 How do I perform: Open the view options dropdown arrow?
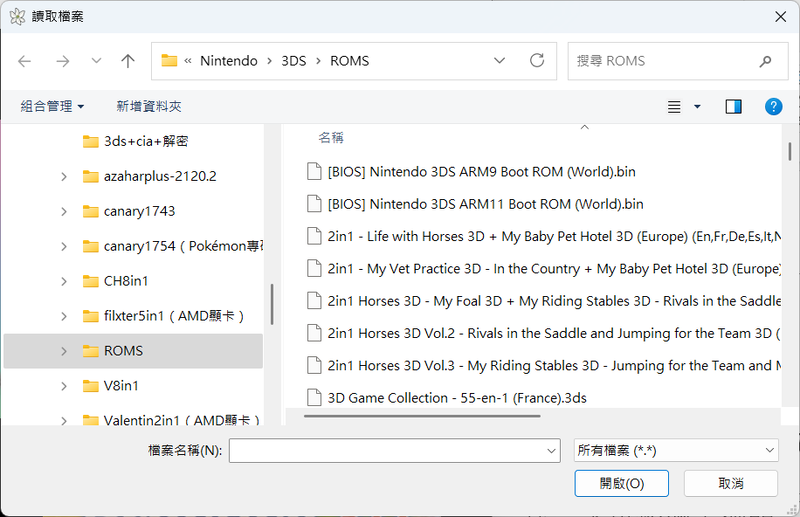coord(697,107)
